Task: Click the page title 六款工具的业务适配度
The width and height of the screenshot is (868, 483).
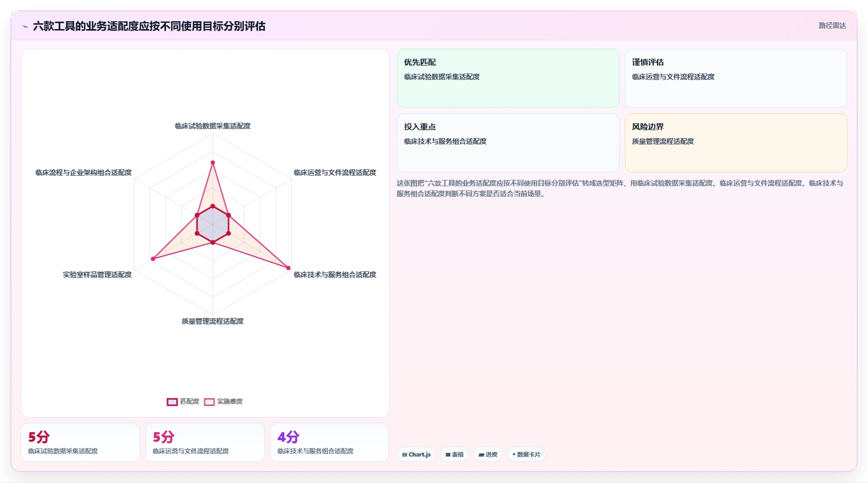Action: pos(149,26)
